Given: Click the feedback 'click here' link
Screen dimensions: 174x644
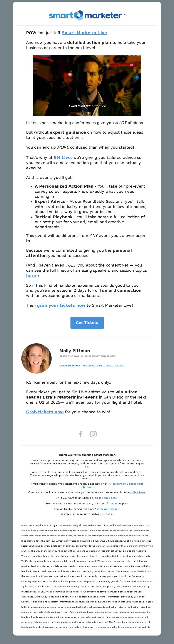Looking at the screenshot, I should click(x=138, y=492).
